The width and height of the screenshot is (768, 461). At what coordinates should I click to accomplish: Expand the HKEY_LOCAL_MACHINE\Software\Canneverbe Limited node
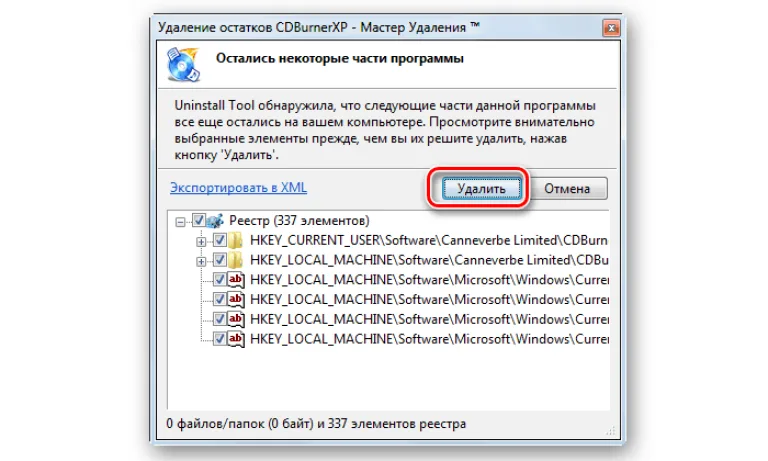(201, 262)
